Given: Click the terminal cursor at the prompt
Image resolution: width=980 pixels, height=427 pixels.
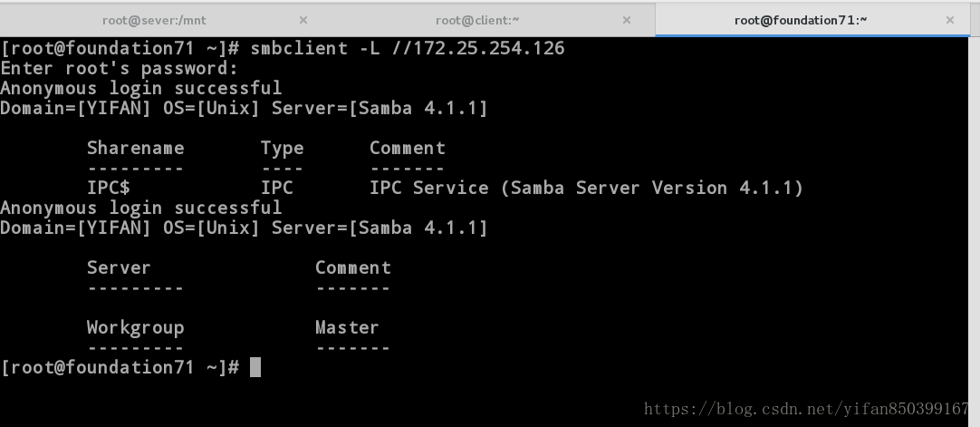Looking at the screenshot, I should click(255, 367).
